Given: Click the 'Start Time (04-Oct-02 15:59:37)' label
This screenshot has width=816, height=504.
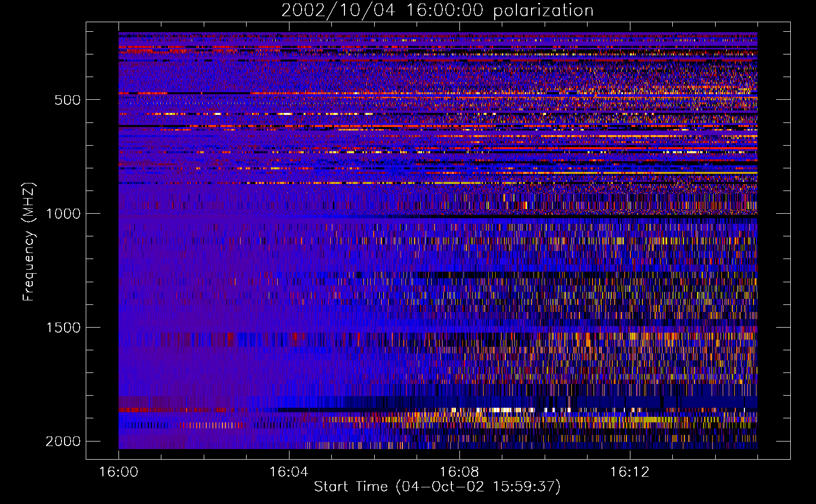Looking at the screenshot, I should tap(437, 487).
